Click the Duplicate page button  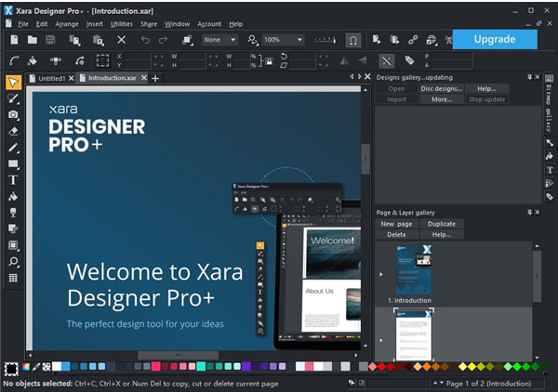441,224
